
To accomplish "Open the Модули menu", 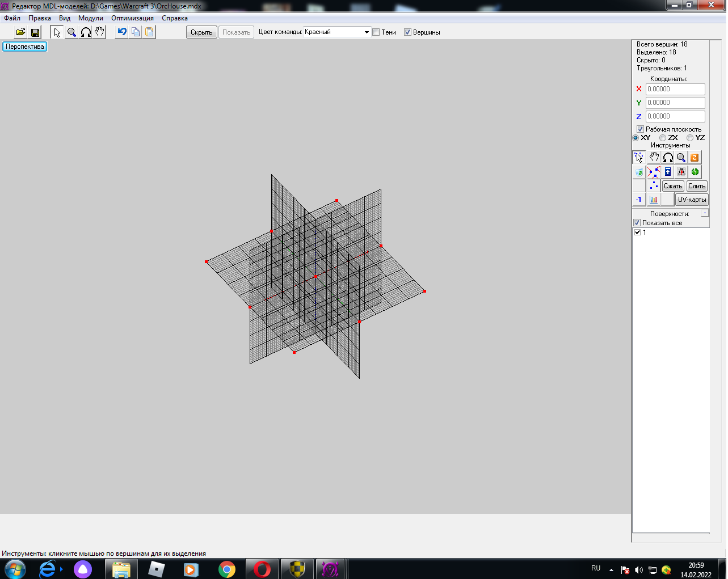I will pyautogui.click(x=91, y=18).
